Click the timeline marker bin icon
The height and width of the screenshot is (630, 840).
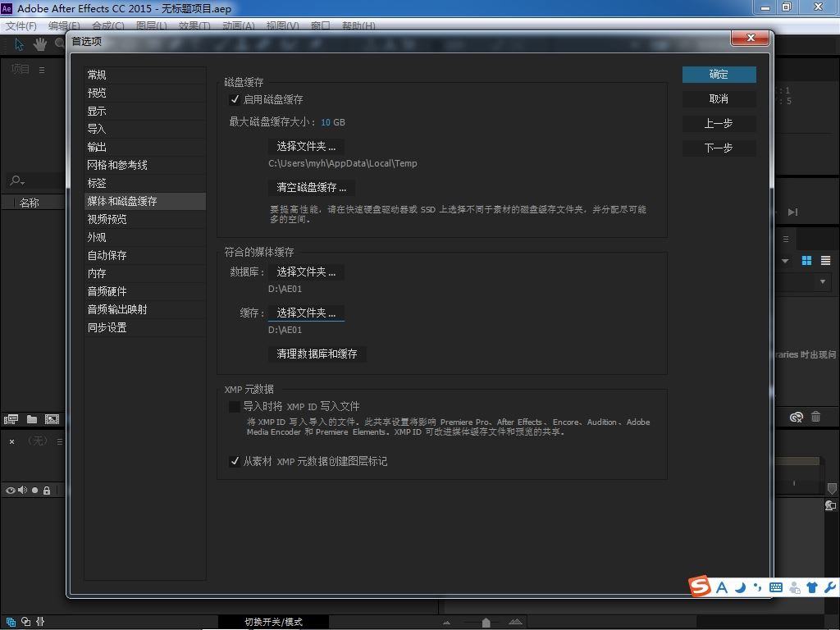pos(832,489)
